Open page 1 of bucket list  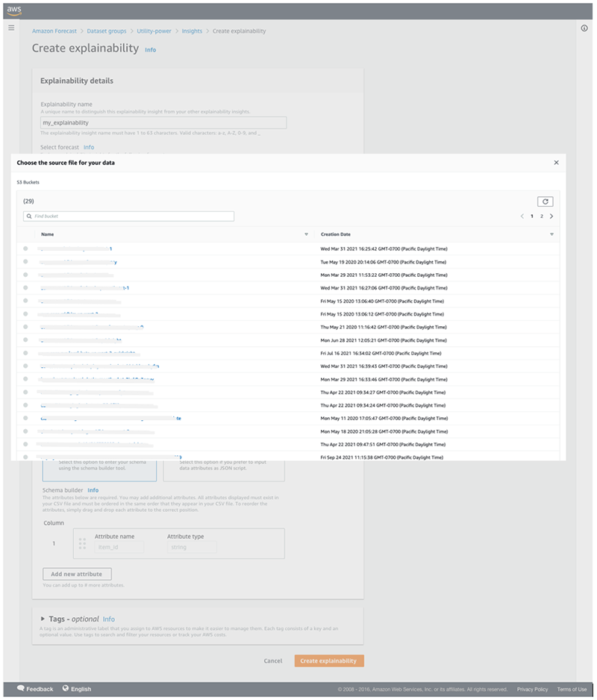pyautogui.click(x=532, y=216)
